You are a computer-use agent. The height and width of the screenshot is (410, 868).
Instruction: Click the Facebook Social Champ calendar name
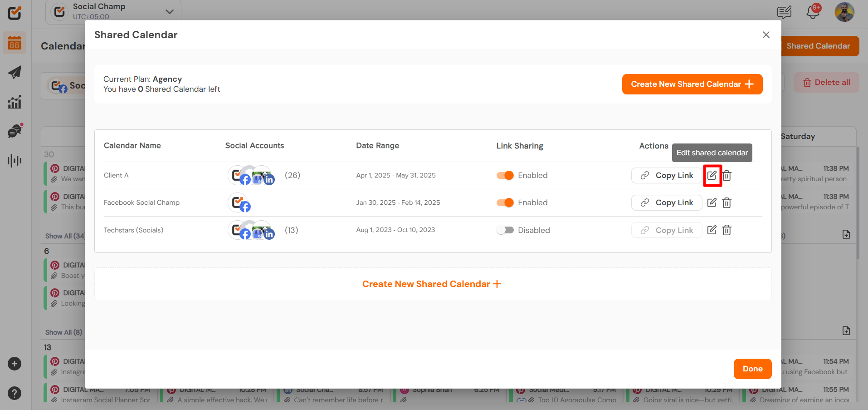pos(141,203)
